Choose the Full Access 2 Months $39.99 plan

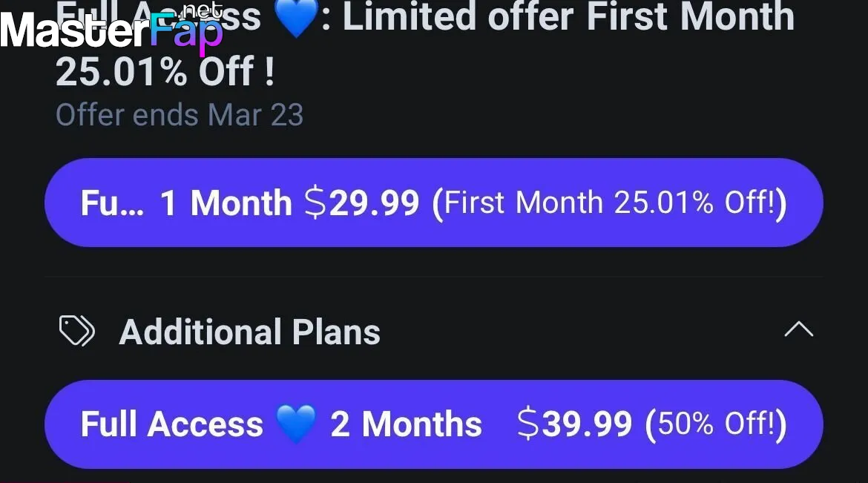click(x=433, y=424)
